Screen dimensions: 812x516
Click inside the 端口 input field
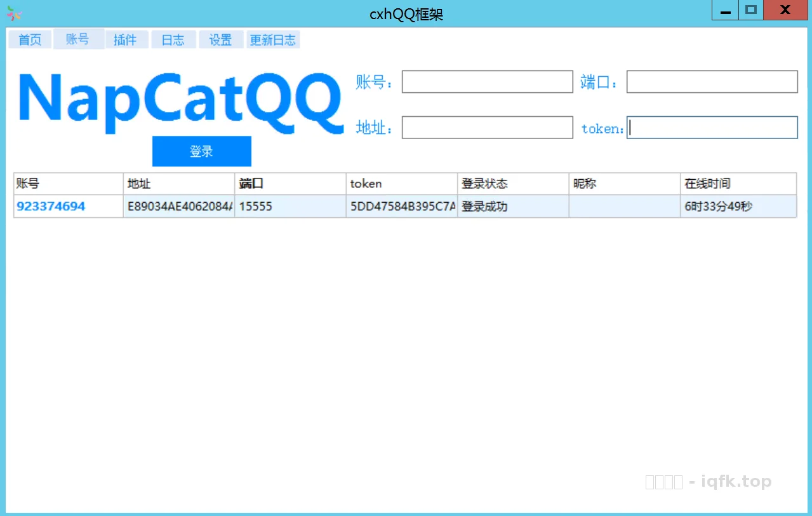710,81
